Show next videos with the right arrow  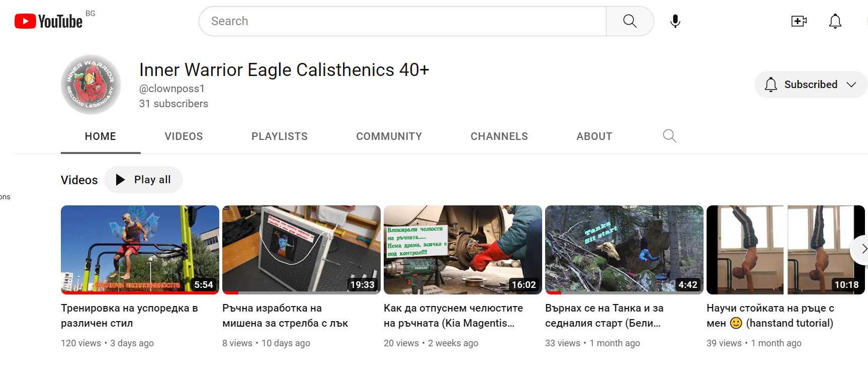(x=861, y=249)
